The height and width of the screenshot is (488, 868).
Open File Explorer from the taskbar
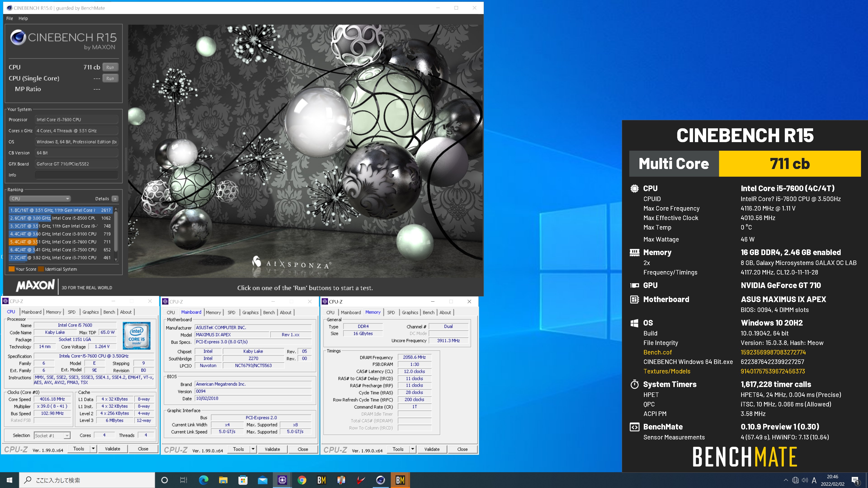pos(223,480)
